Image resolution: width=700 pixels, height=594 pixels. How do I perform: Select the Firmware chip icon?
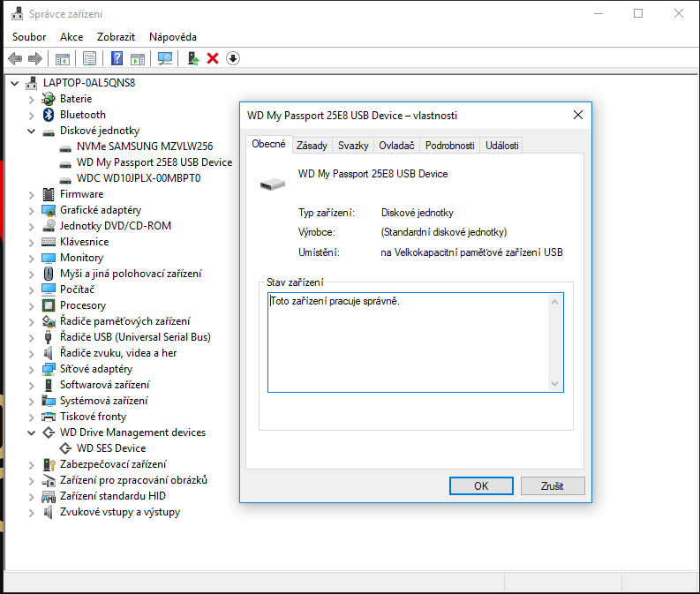click(x=49, y=194)
